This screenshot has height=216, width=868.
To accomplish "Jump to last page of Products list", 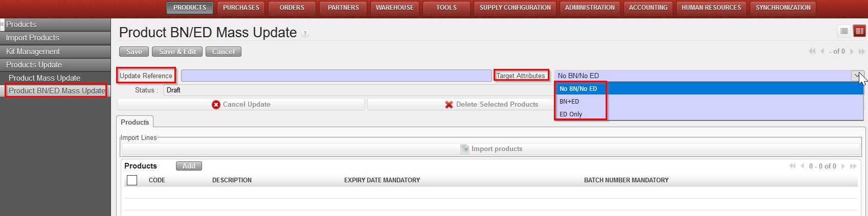I will (853, 166).
